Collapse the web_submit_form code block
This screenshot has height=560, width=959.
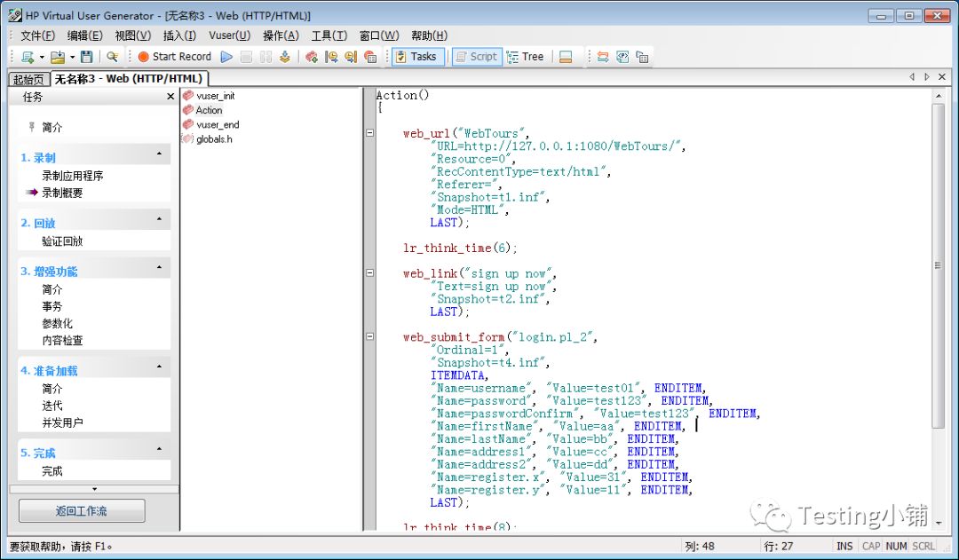[x=370, y=336]
